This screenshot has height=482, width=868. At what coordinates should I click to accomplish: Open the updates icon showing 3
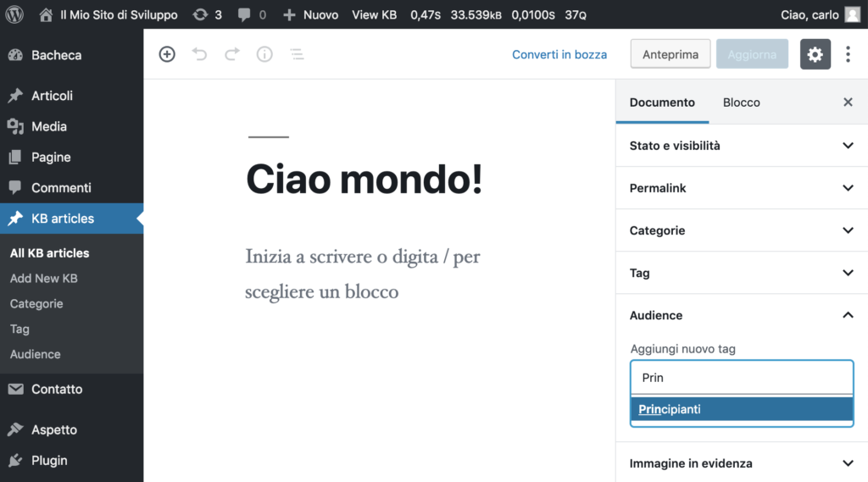(x=200, y=14)
